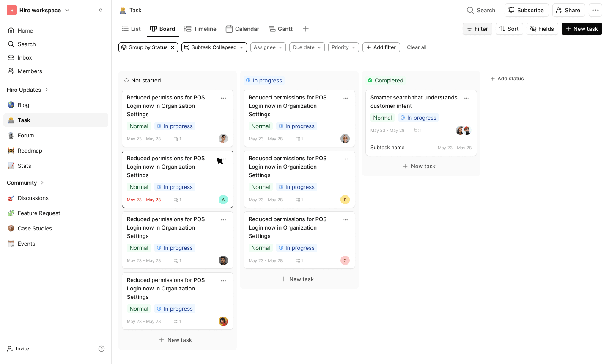609x364 pixels.
Task: Switch to the Timeline view tab
Action: point(200,29)
